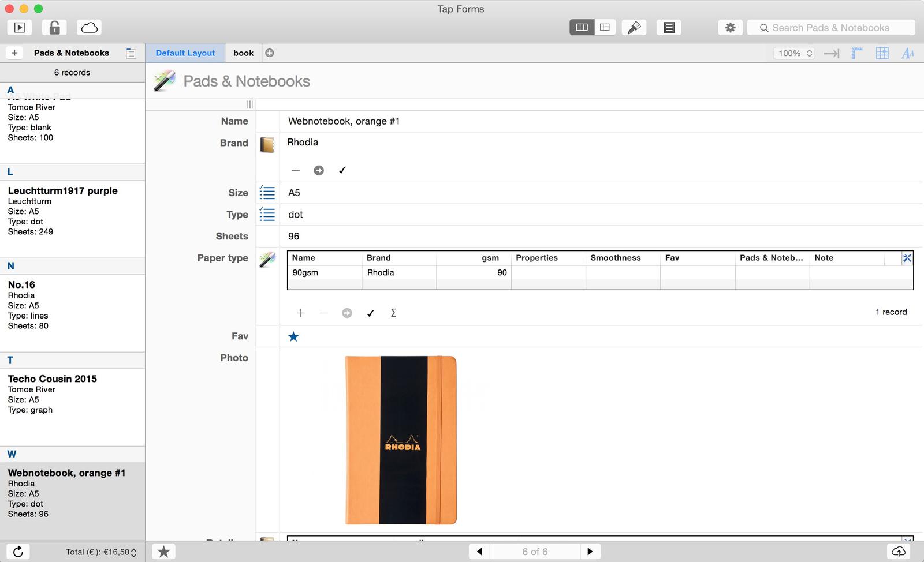Select the No.16 record in list
924x562 pixels.
tap(72, 313)
